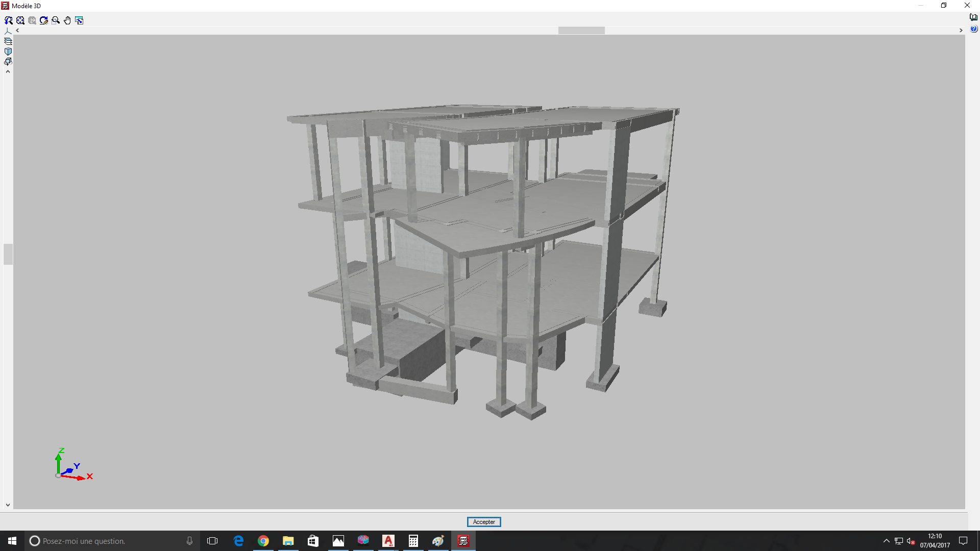
Task: Close the Modèle 3D window
Action: [967, 6]
